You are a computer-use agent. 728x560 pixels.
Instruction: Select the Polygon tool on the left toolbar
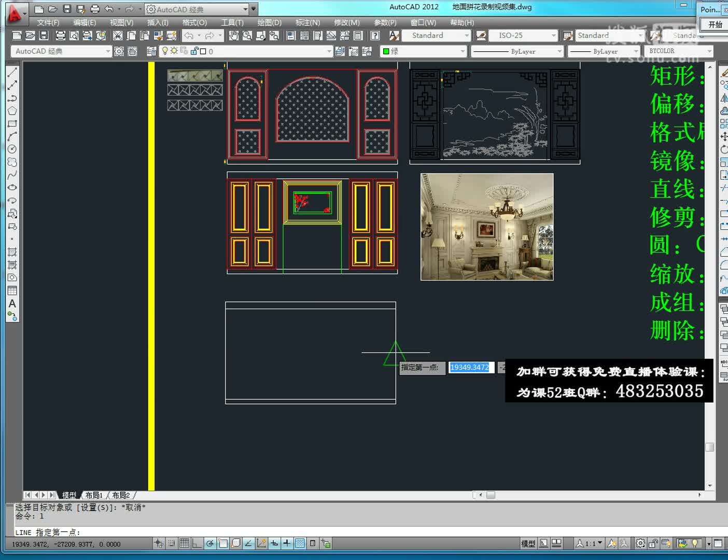click(12, 110)
